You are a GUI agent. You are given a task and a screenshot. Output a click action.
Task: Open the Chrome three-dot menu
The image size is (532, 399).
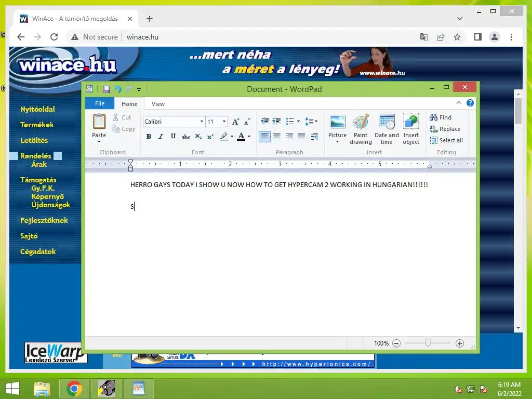(x=511, y=37)
